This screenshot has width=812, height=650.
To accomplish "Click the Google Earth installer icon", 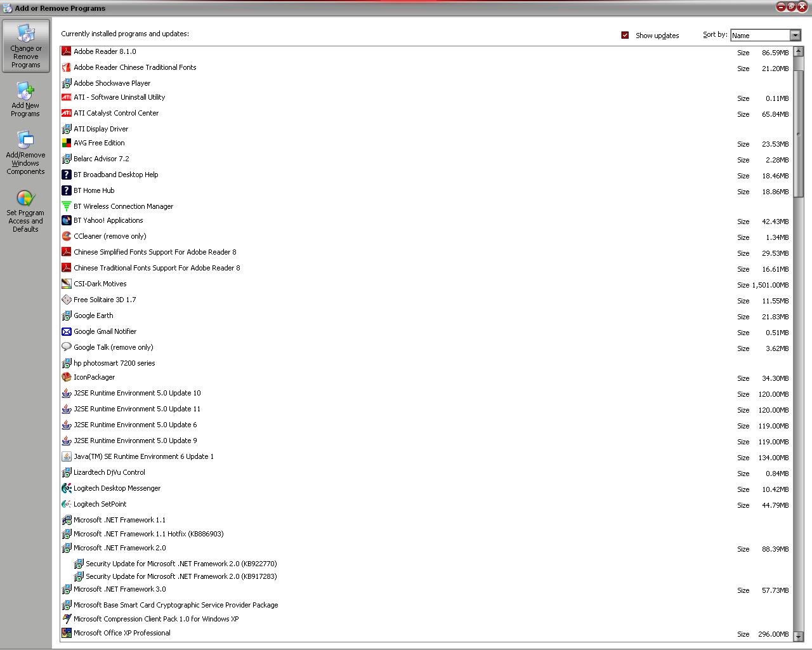I will [66, 315].
